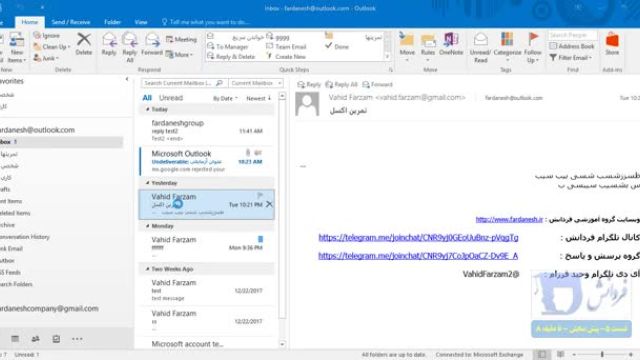Expand the Quick Steps gallery
This screenshot has width=640, height=360.
click(387, 57)
